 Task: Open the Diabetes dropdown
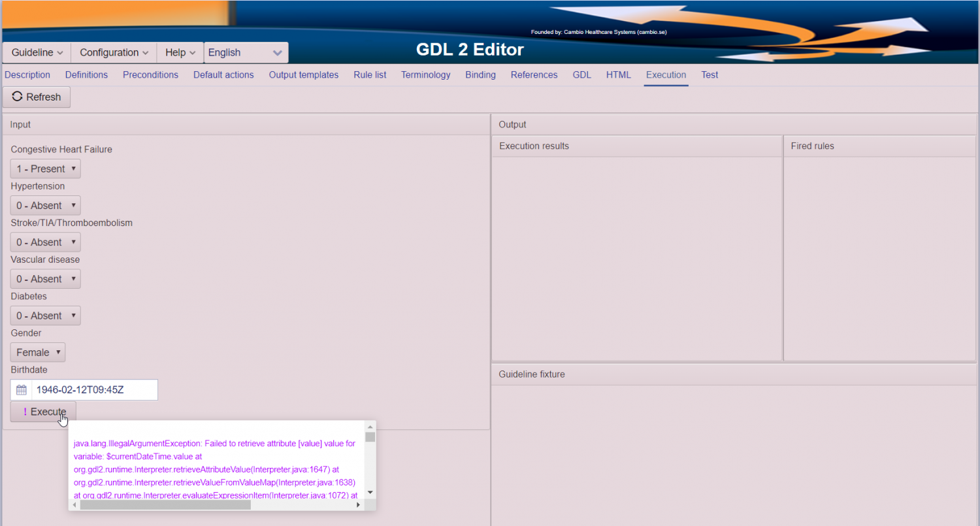tap(46, 315)
